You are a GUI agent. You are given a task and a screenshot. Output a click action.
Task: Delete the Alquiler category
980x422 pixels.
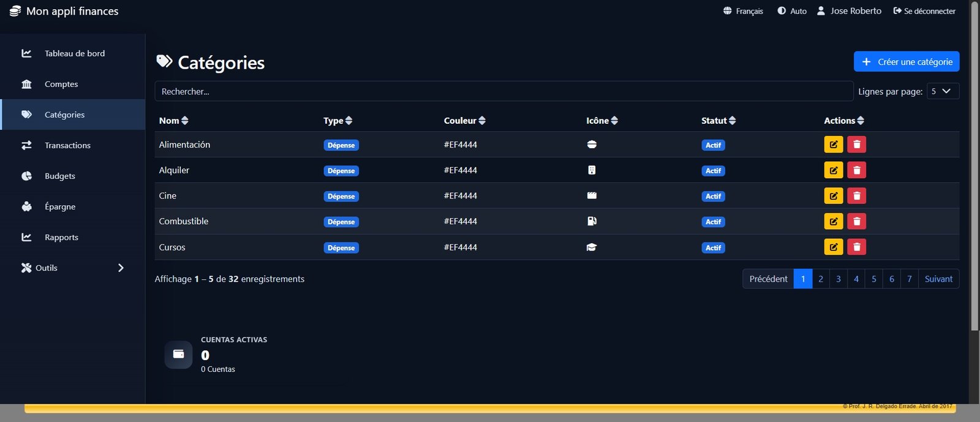(857, 170)
